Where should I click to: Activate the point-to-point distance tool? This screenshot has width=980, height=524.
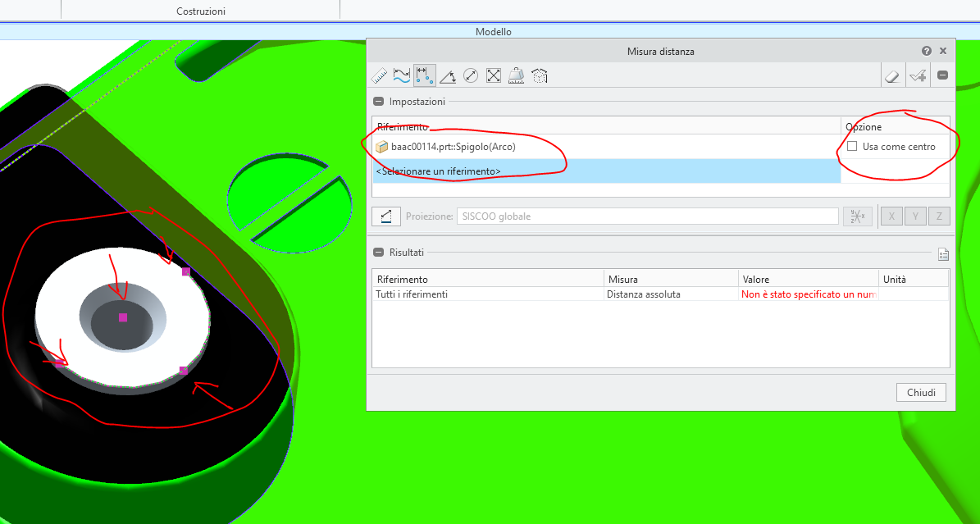424,75
